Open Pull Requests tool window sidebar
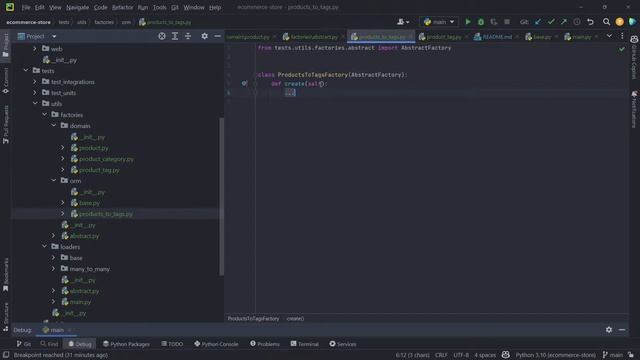Image resolution: width=640 pixels, height=360 pixels. [x=5, y=124]
